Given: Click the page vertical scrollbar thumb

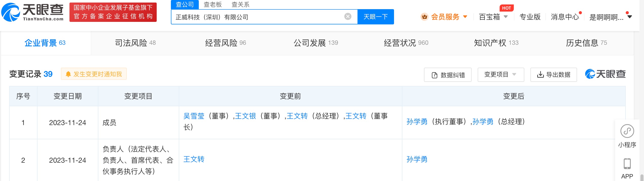Looking at the screenshot, I should pyautogui.click(x=642, y=177).
